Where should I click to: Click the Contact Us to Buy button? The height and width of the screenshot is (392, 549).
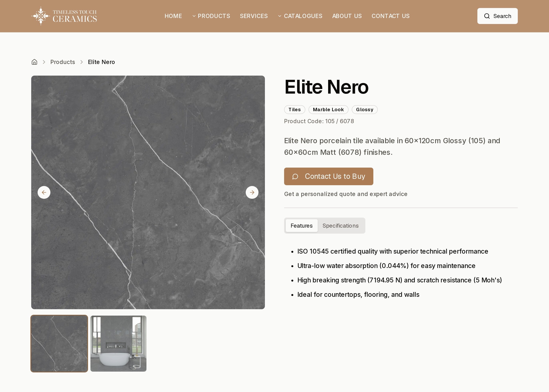tap(329, 176)
